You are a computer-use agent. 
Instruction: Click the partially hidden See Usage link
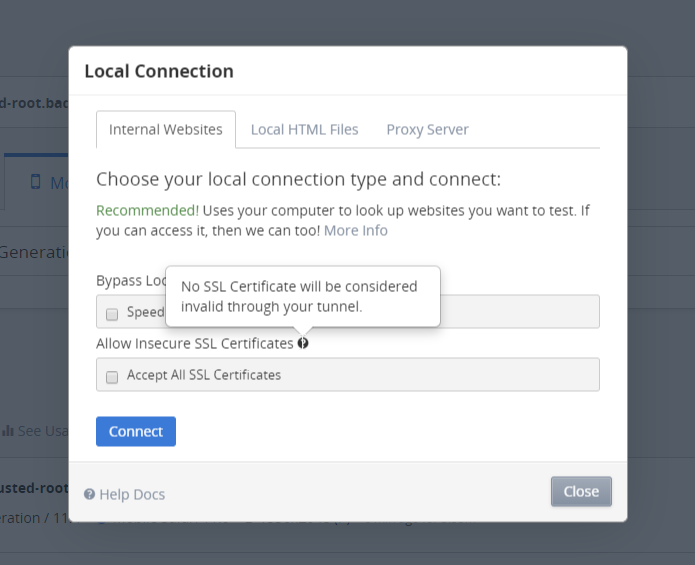(x=42, y=431)
